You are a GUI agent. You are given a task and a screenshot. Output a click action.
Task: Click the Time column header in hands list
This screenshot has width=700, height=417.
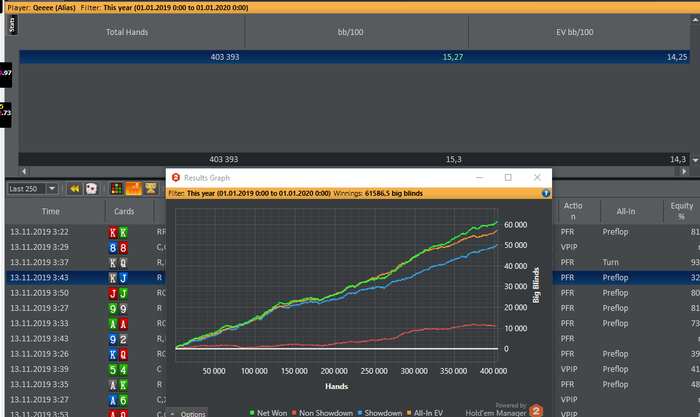(x=51, y=212)
